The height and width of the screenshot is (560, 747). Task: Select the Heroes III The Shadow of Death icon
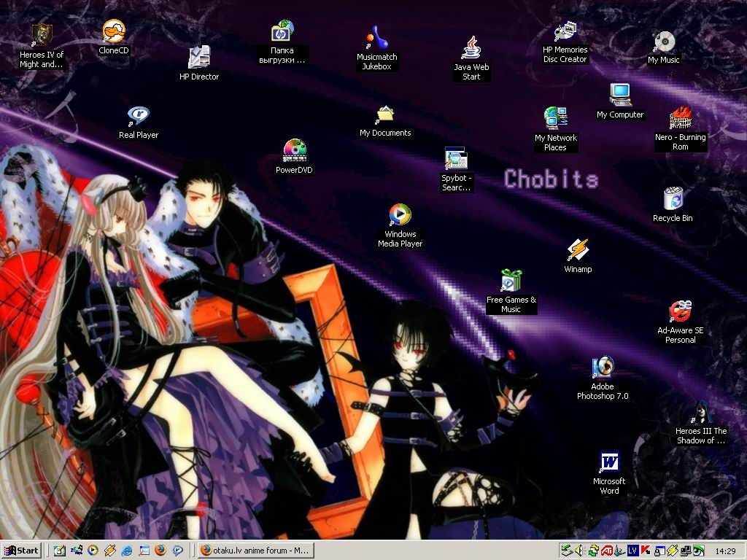[x=701, y=422]
